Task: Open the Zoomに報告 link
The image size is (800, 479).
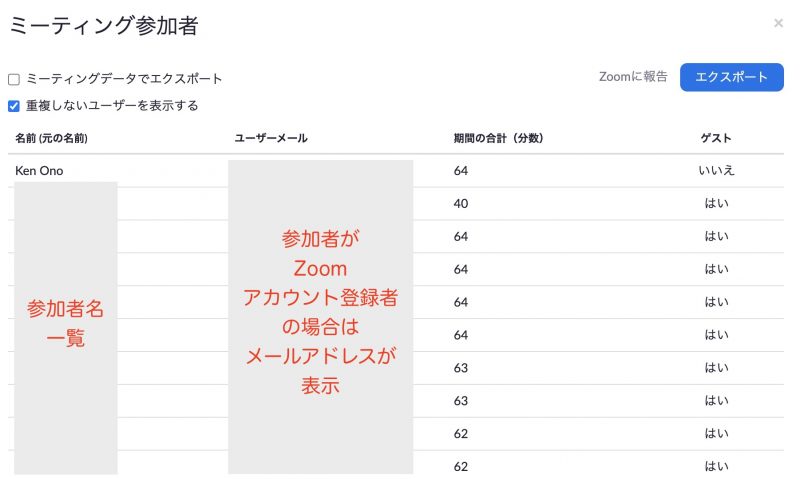Action: point(633,77)
